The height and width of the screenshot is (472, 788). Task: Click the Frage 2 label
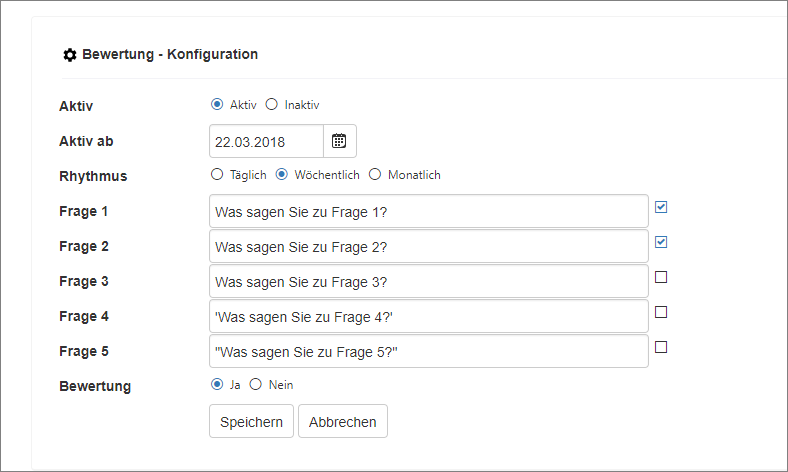coord(83,246)
